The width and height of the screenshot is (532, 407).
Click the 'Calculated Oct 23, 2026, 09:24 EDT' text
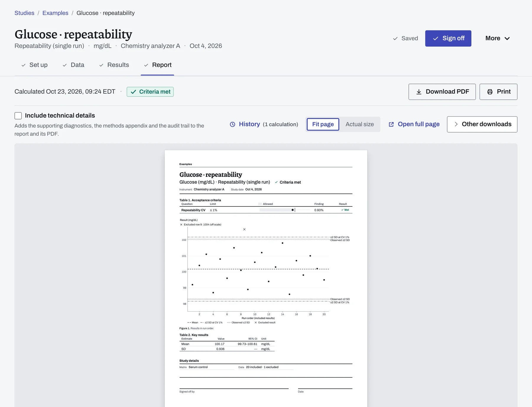click(x=65, y=92)
